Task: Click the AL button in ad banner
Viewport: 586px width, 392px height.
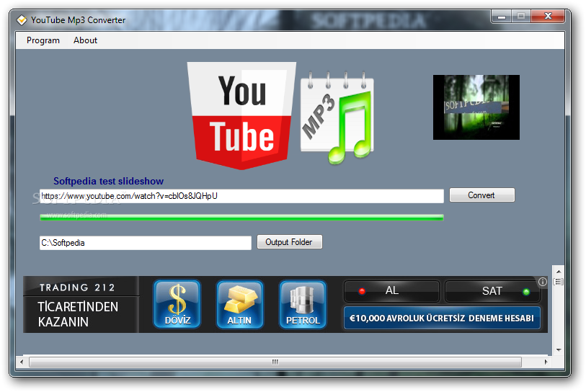Action: pos(391,291)
